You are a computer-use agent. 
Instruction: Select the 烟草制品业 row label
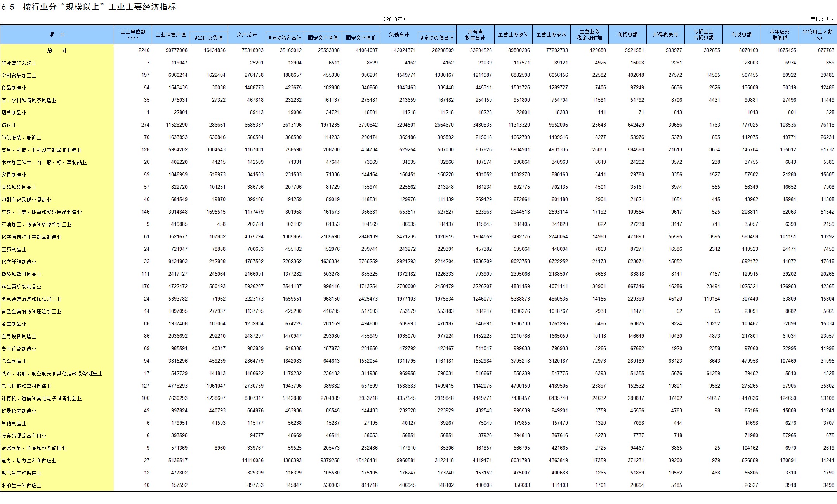pos(14,113)
